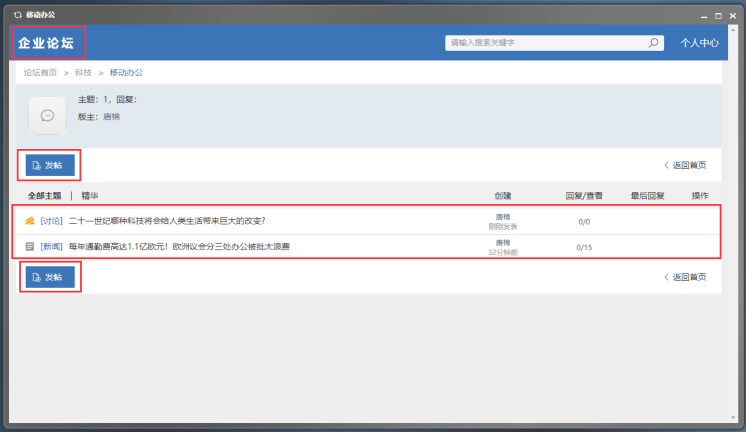Close the 移动办公 window
This screenshot has width=746, height=432.
733,16
